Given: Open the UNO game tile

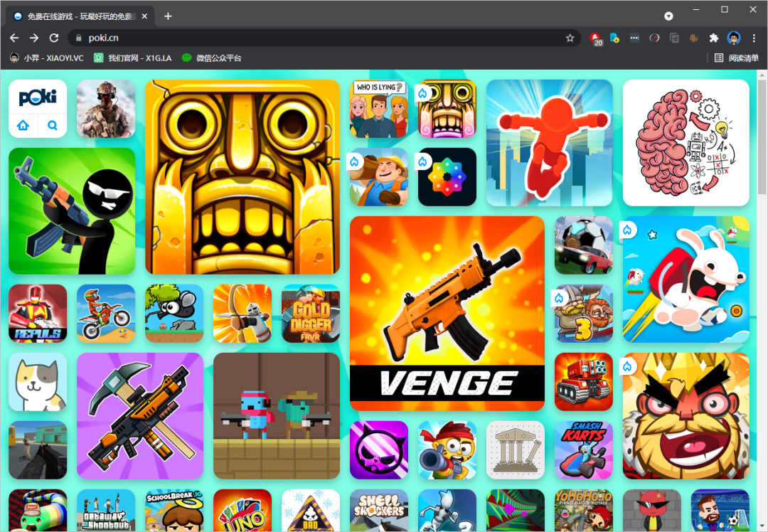Looking at the screenshot, I should tap(242, 511).
